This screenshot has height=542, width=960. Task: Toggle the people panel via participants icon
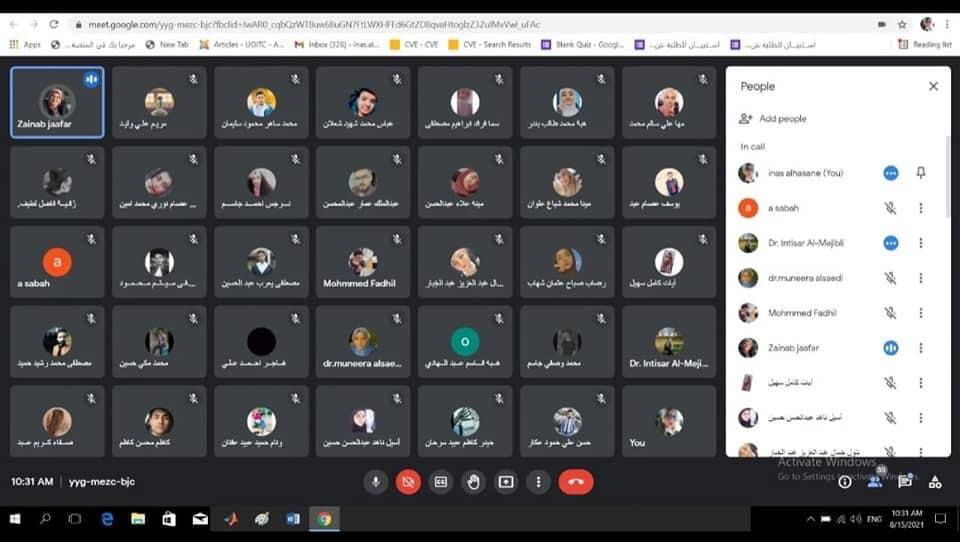click(x=875, y=481)
